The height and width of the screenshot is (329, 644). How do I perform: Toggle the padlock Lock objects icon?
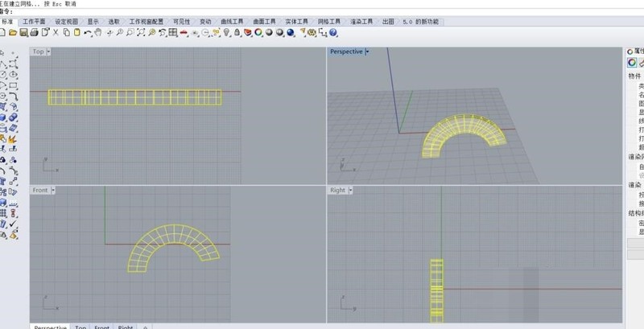click(237, 32)
